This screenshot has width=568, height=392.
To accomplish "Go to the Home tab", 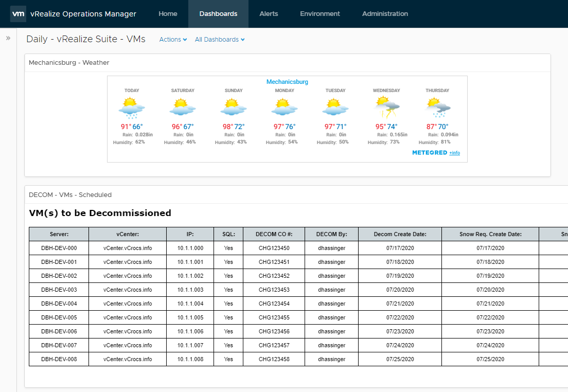I will click(168, 14).
